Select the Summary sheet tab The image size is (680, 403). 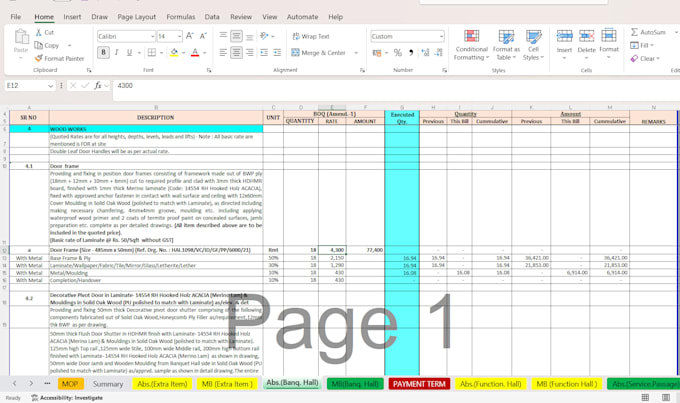pyautogui.click(x=108, y=384)
